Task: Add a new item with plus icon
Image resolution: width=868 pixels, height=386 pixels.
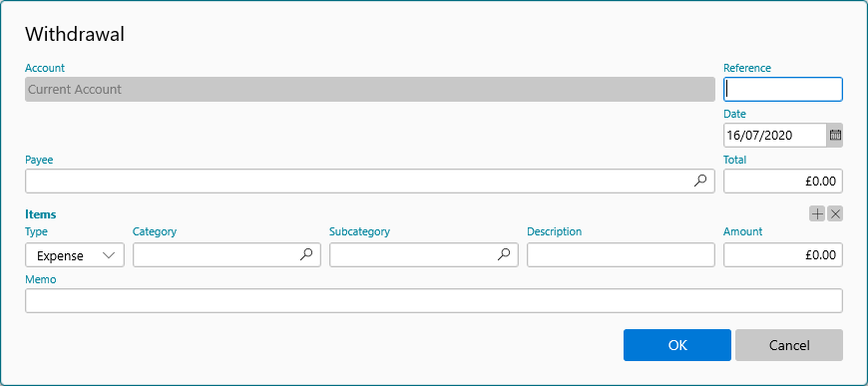Action: [x=817, y=213]
